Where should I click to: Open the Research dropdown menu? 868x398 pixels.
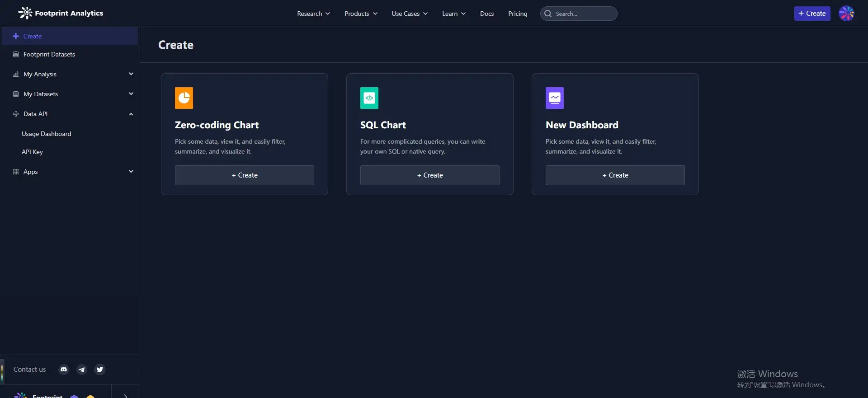click(x=313, y=14)
